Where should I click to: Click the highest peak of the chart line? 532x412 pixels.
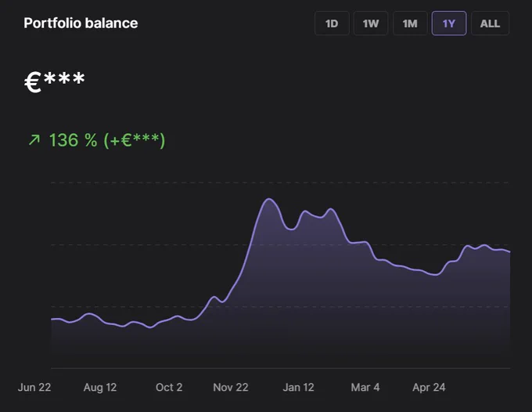coord(269,199)
